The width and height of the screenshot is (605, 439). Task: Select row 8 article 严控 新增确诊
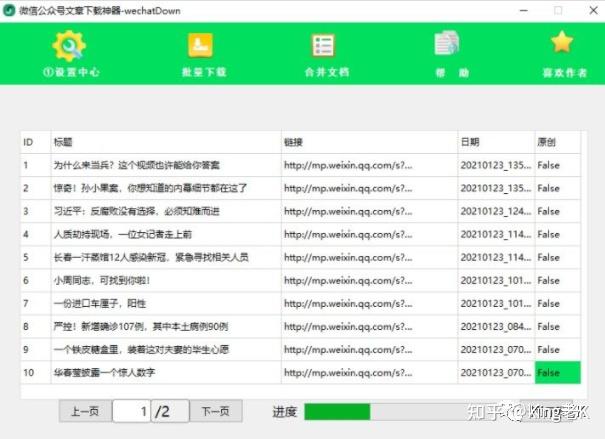coord(164,326)
